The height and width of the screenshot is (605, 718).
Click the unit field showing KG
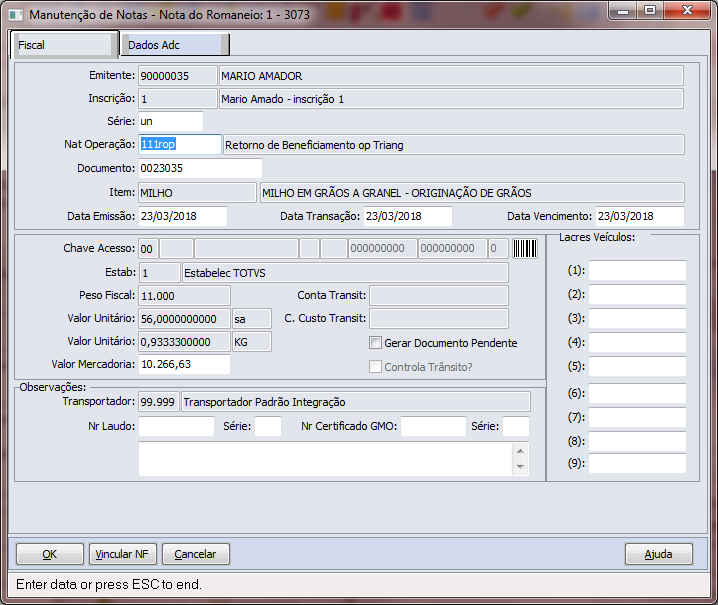coord(252,342)
